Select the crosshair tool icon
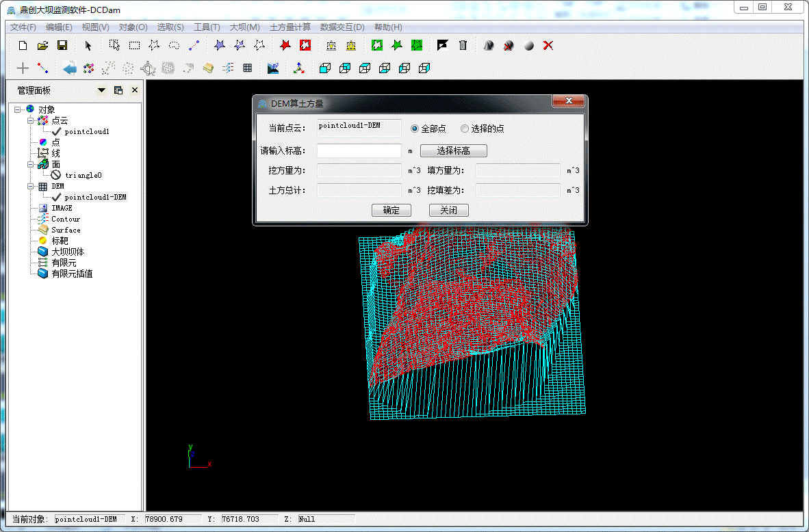This screenshot has width=809, height=532. click(x=23, y=68)
